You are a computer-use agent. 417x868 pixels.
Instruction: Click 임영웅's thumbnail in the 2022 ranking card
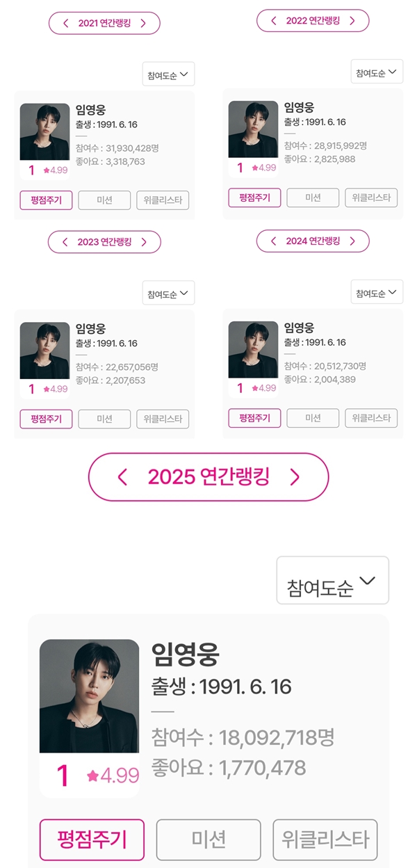(254, 131)
